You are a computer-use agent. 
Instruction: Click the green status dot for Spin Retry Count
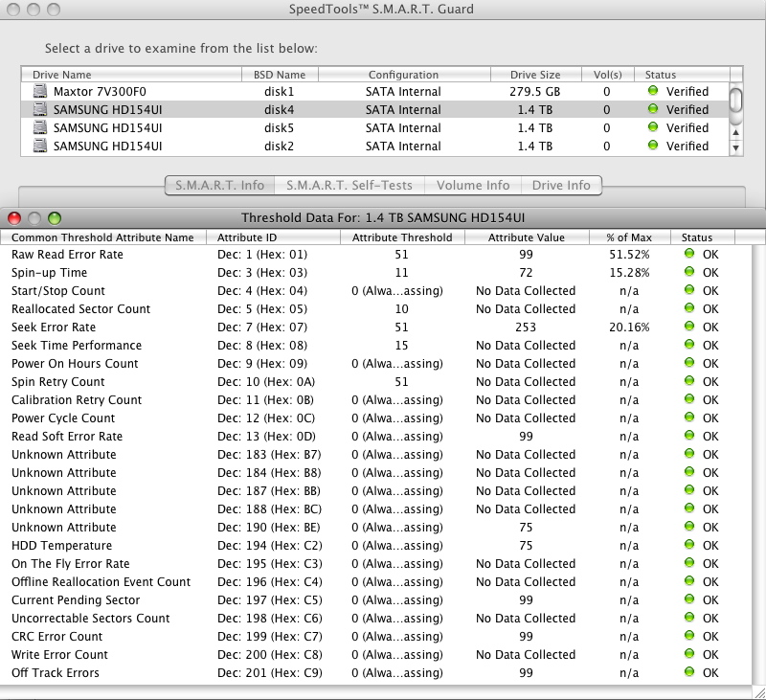(689, 380)
